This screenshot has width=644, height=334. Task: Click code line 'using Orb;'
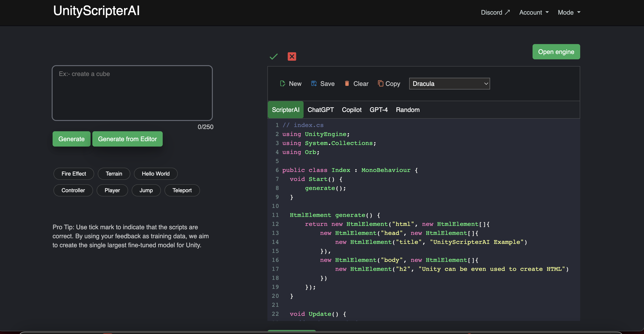(301, 152)
